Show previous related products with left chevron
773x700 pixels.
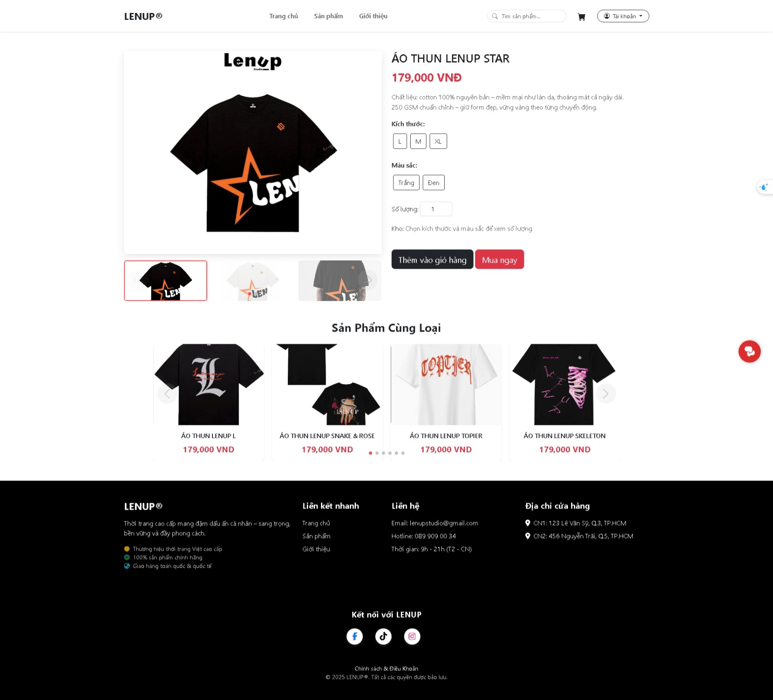pos(167,394)
